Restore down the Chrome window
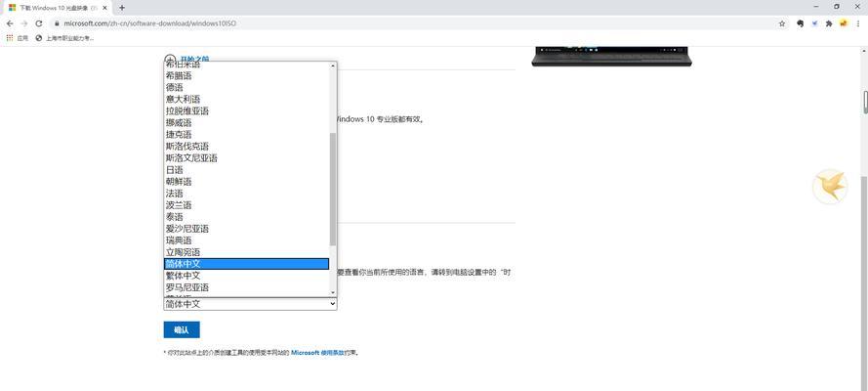 837,7
